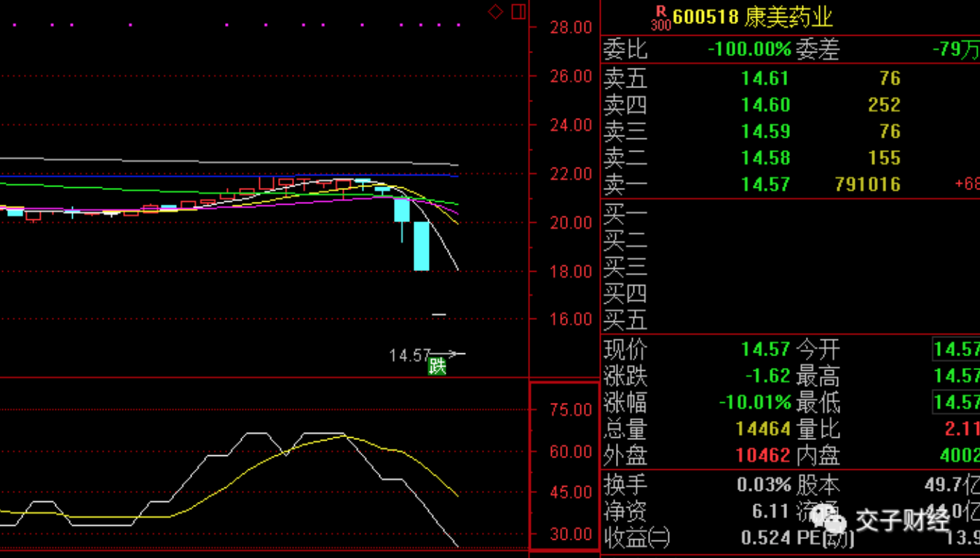Select the 委比 value -100.00%
The width and height of the screenshot is (980, 558).
pyautogui.click(x=749, y=50)
